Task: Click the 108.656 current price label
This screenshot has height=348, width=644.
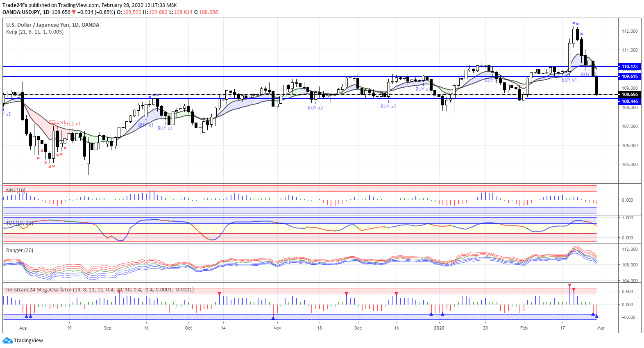Action: 629,94
